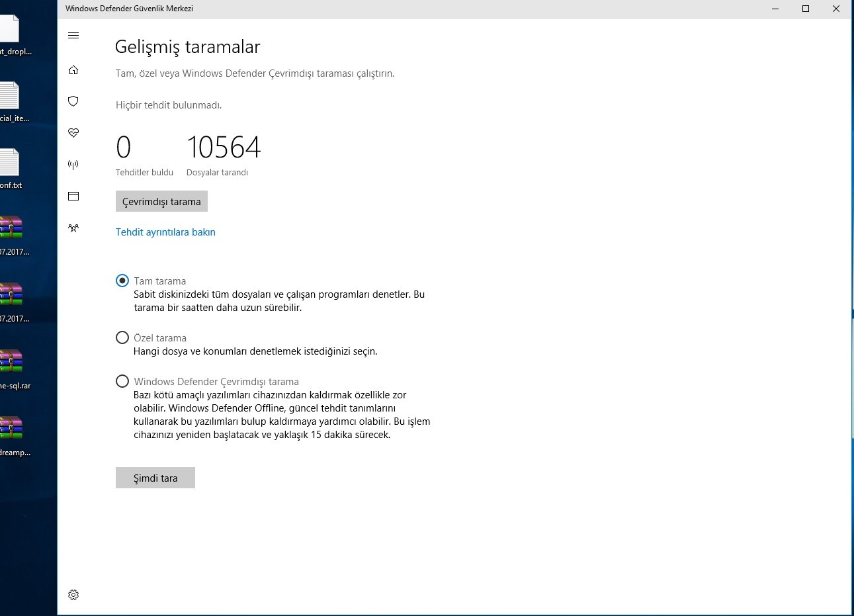Click the "Gelişmiş taramalar" page heading
This screenshot has height=616, width=854.
pos(188,47)
